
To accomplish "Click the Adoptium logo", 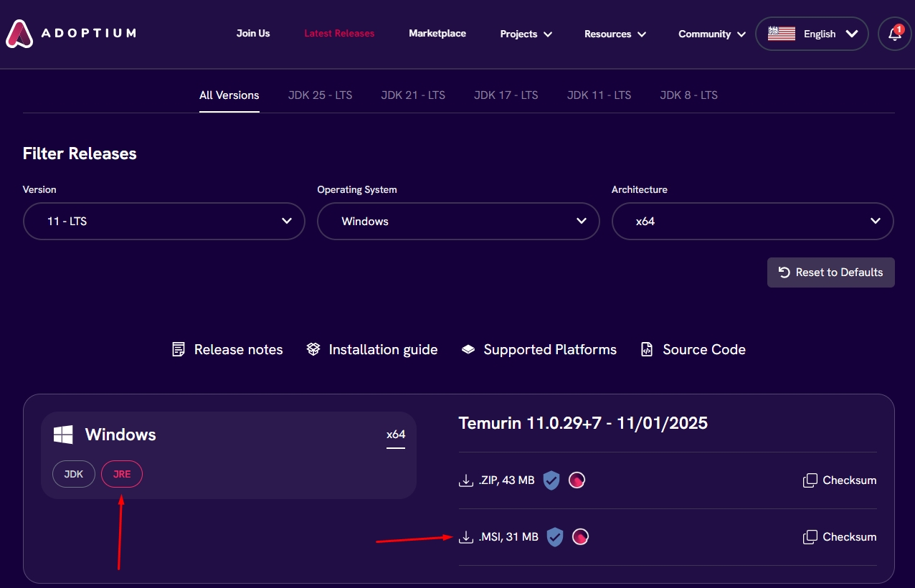I will point(70,33).
